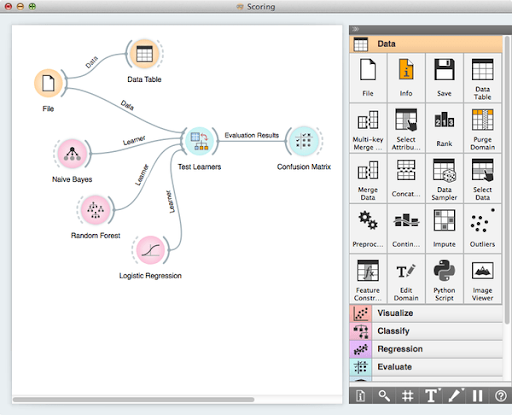Add the Concatenate widget

point(406,179)
